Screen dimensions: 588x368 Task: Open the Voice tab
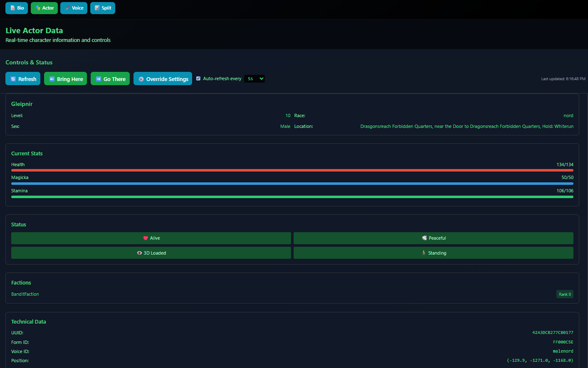[x=74, y=8]
